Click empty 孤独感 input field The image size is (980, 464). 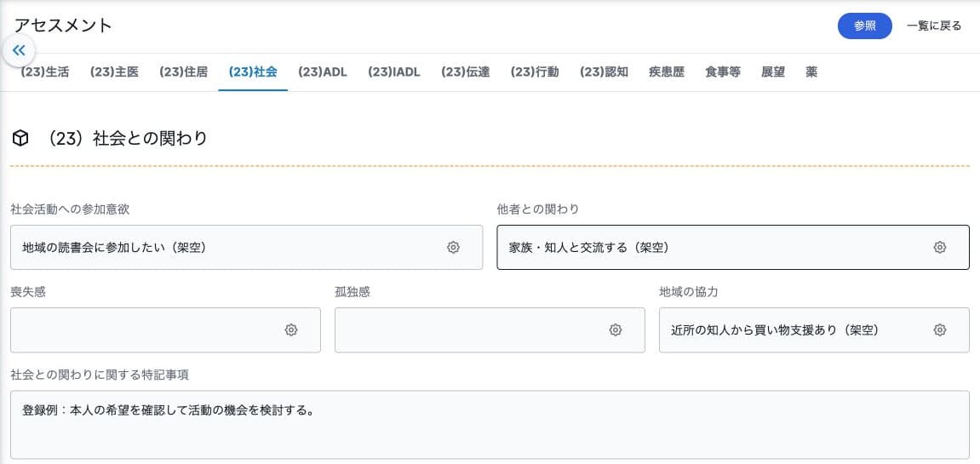[490, 330]
